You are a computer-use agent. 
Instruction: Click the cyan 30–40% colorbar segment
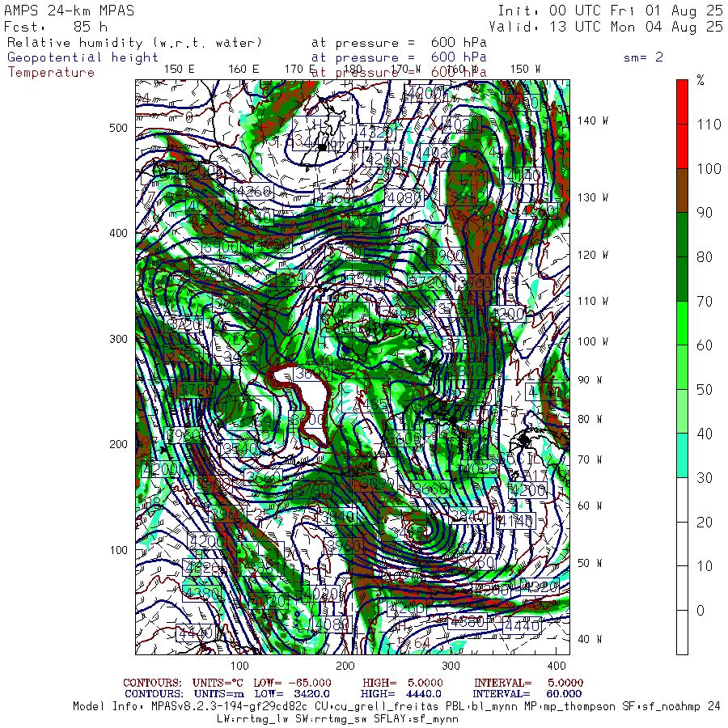tap(682, 455)
